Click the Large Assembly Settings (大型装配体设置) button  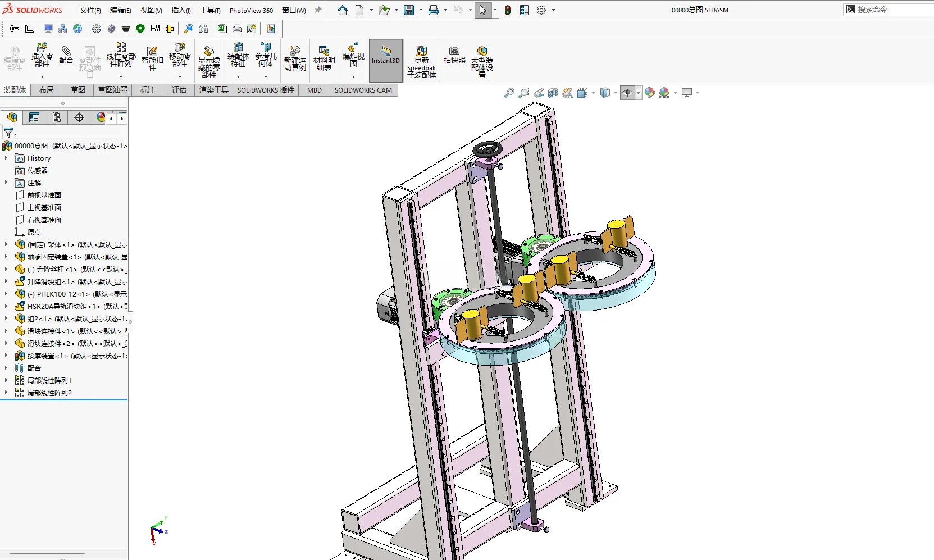coord(482,62)
